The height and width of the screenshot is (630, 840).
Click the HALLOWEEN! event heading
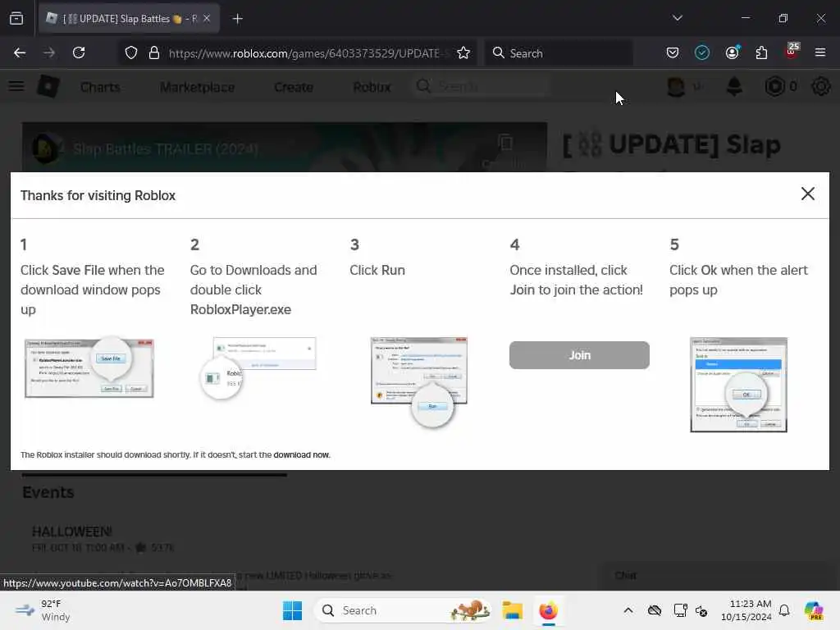72,532
